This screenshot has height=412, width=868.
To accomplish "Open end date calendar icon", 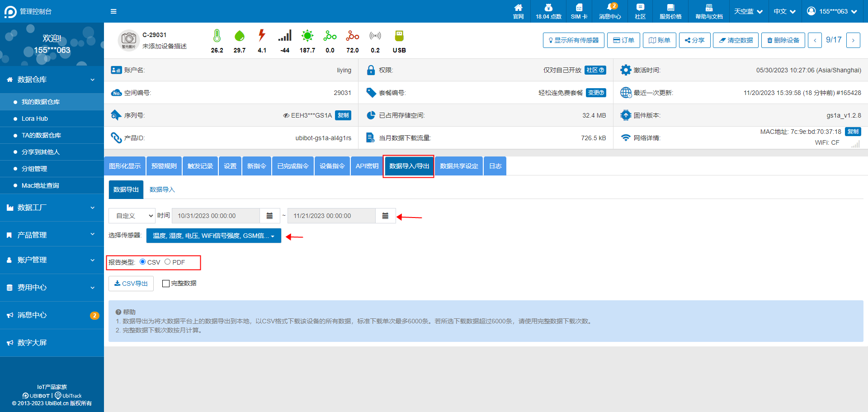I will 385,216.
